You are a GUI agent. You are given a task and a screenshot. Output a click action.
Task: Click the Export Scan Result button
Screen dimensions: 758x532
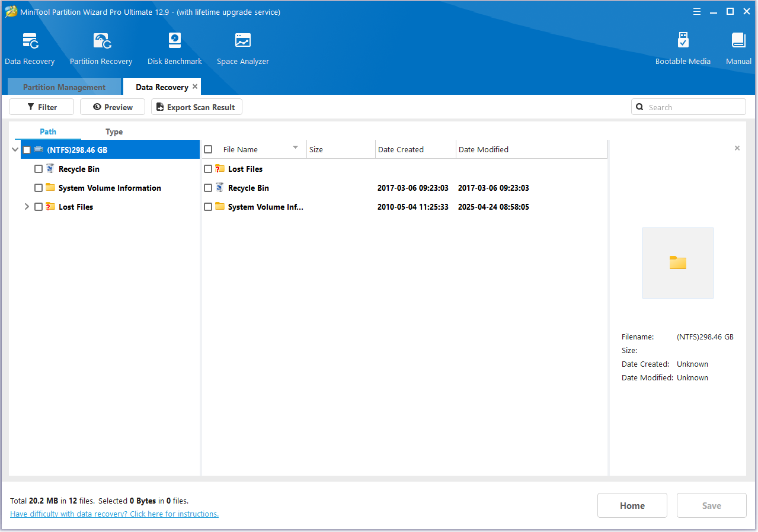(x=197, y=107)
